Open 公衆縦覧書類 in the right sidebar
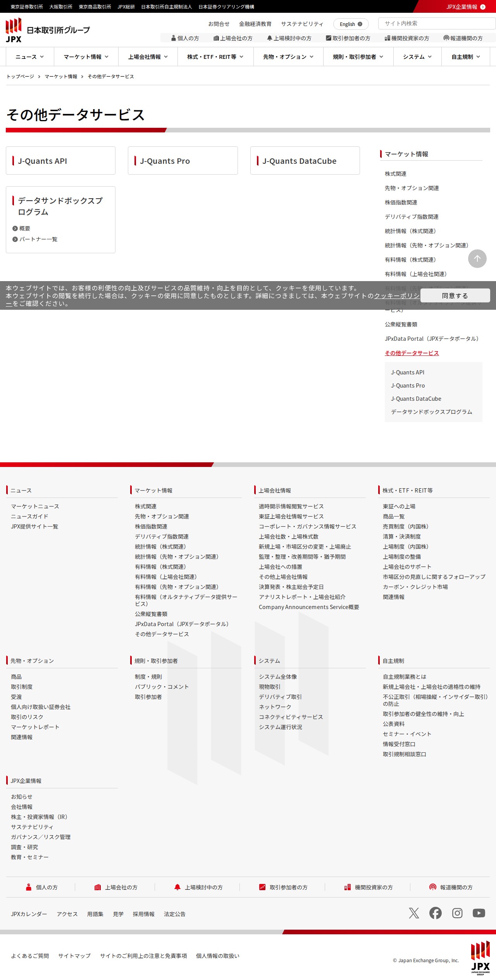 click(401, 324)
